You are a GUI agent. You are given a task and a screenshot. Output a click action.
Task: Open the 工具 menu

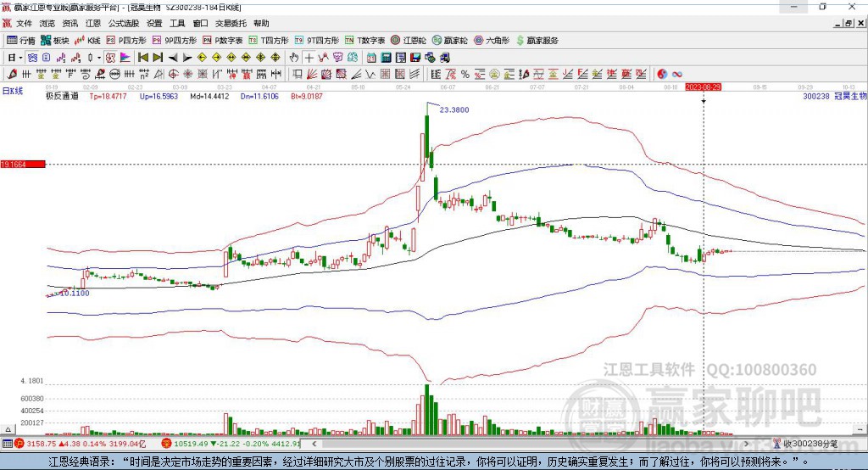(x=177, y=23)
